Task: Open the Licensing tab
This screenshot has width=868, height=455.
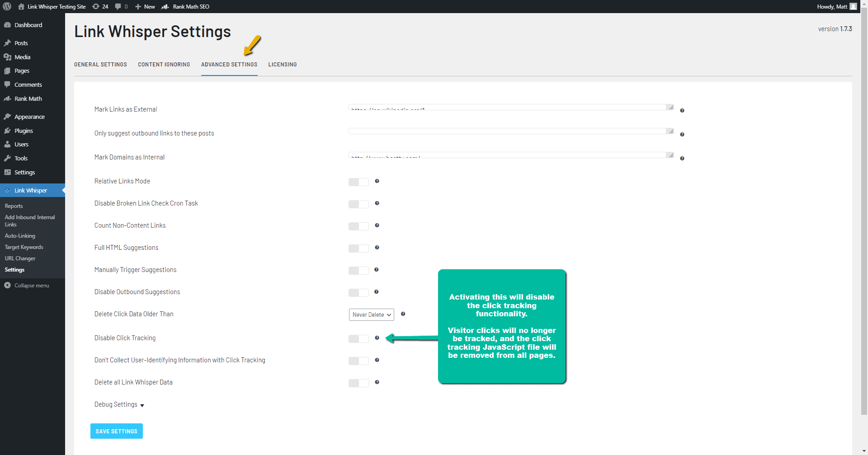Action: click(282, 64)
